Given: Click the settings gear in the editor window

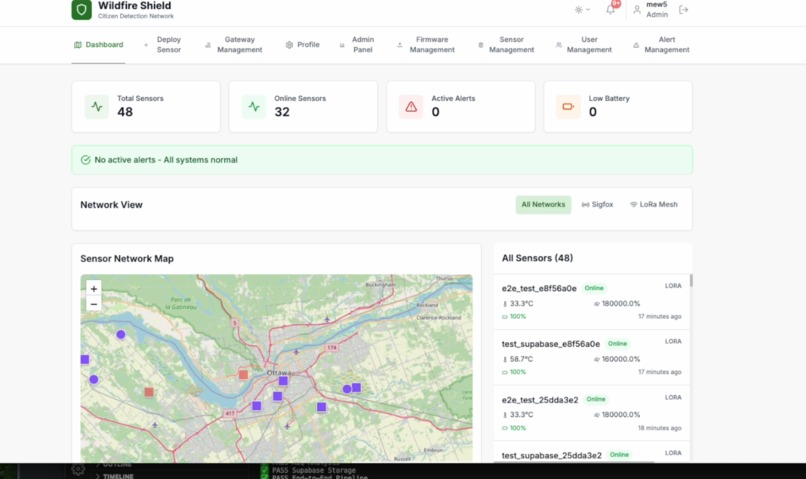Looking at the screenshot, I should [x=78, y=469].
